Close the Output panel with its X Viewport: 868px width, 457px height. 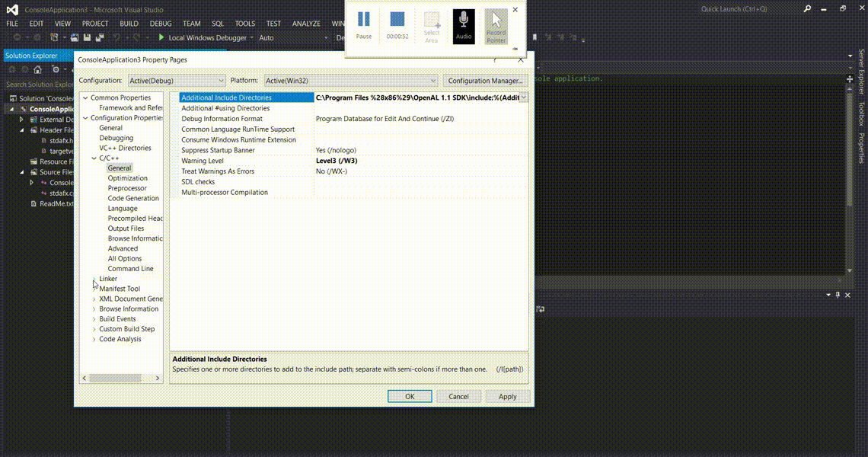[x=847, y=295]
